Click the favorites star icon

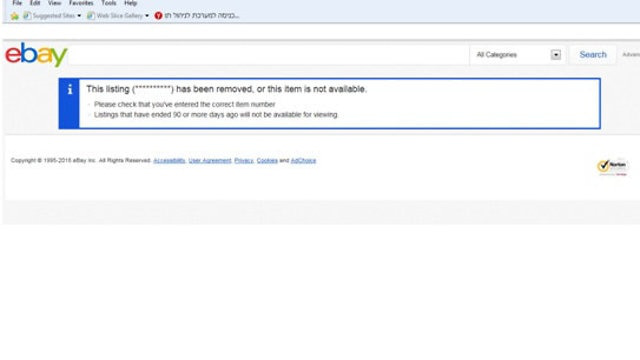click(x=15, y=16)
